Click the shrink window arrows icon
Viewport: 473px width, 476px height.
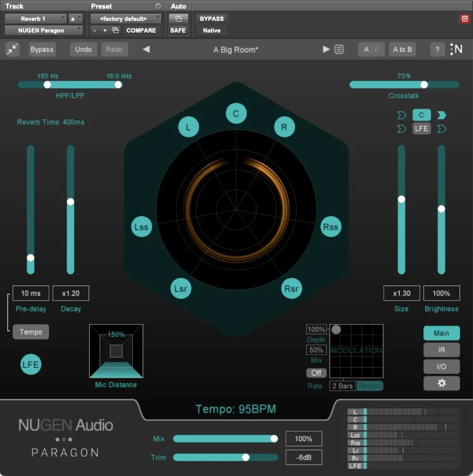[12, 49]
